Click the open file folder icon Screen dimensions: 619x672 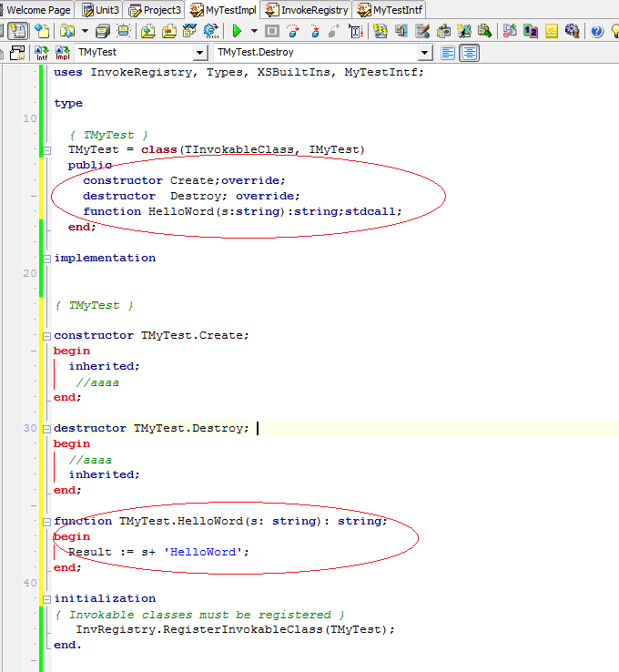tap(66, 31)
